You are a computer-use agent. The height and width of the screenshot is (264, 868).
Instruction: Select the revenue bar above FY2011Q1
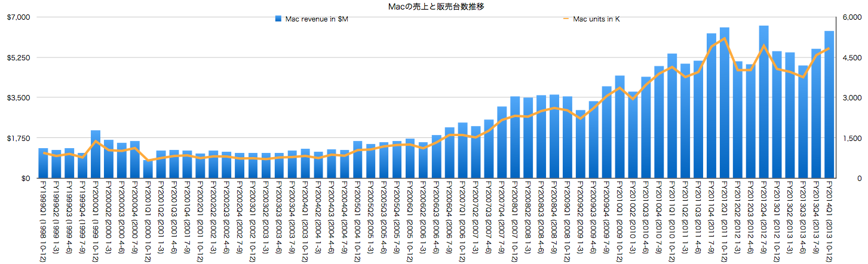point(672,116)
